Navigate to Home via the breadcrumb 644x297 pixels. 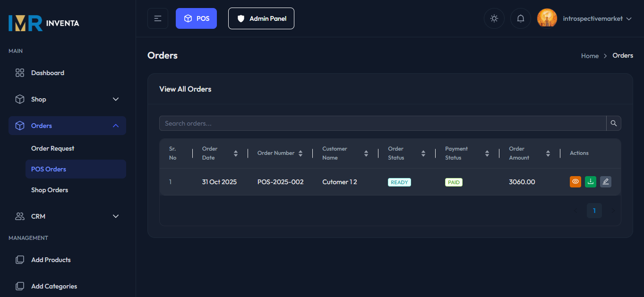[590, 55]
